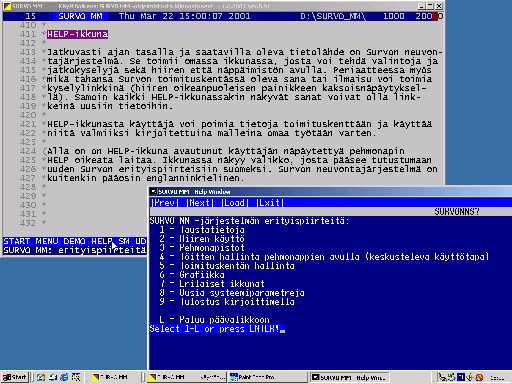512x384 pixels.
Task: Click the HELP-ikkuna highlighted heading
Action: (x=77, y=34)
